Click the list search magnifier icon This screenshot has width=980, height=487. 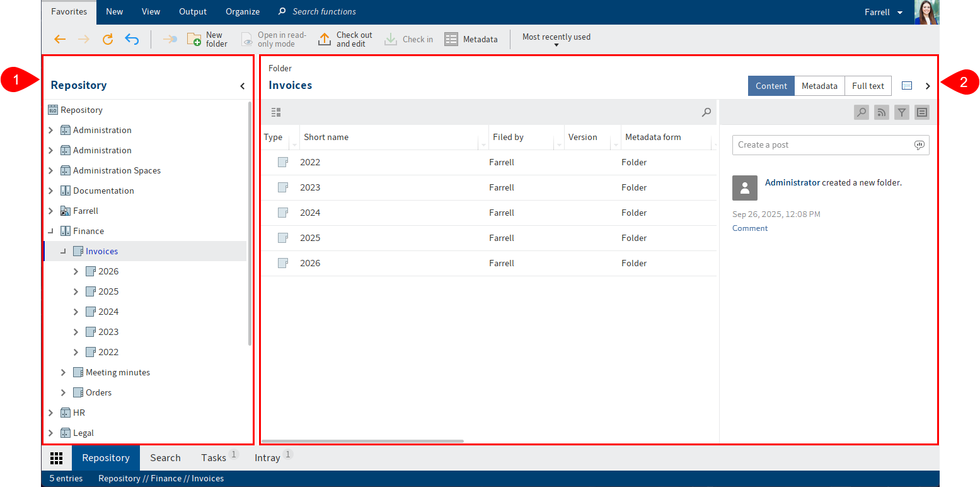coord(706,112)
